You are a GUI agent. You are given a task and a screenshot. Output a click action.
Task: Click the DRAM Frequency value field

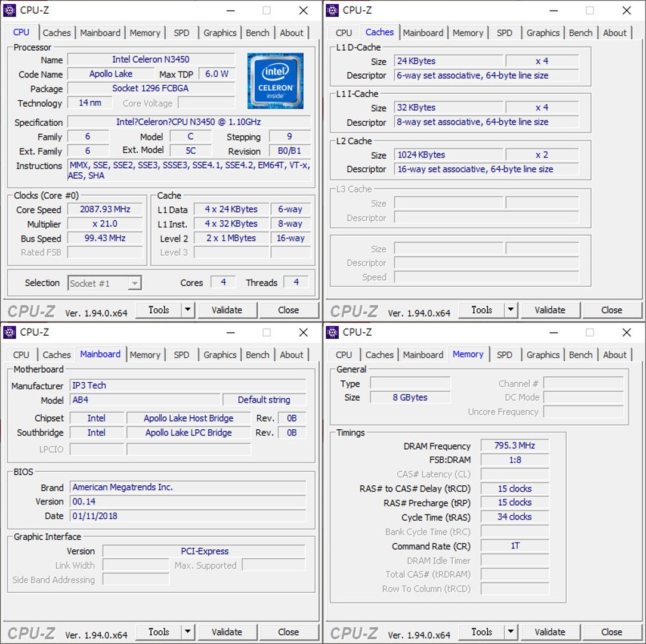click(x=514, y=445)
